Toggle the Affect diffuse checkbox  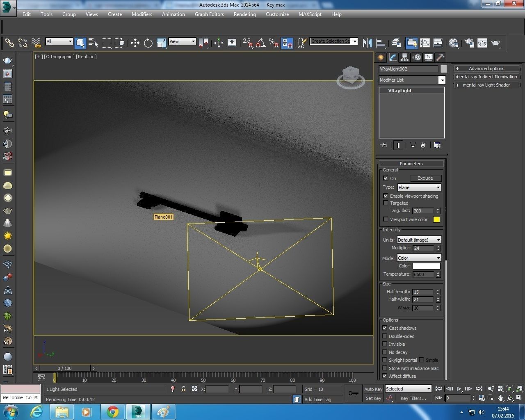click(x=384, y=376)
